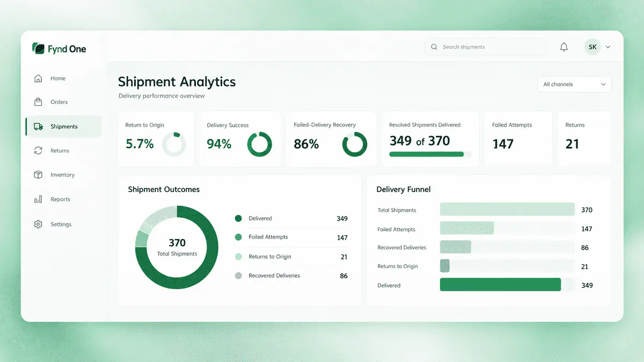Click the 86% value
The image size is (644, 362).
(x=306, y=144)
